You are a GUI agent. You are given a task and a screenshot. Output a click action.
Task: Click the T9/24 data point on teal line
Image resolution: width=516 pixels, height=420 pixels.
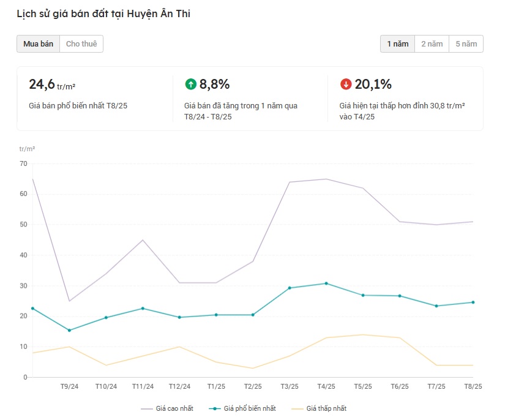tap(69, 331)
